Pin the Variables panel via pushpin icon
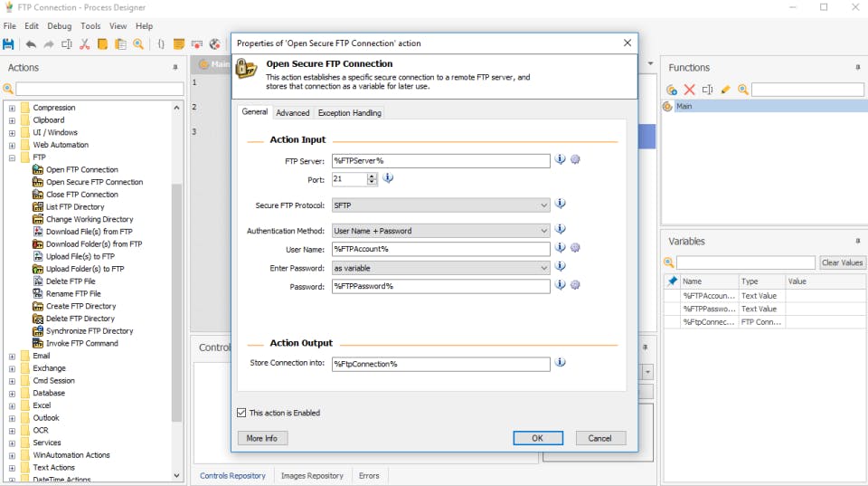The image size is (868, 486). [x=858, y=241]
